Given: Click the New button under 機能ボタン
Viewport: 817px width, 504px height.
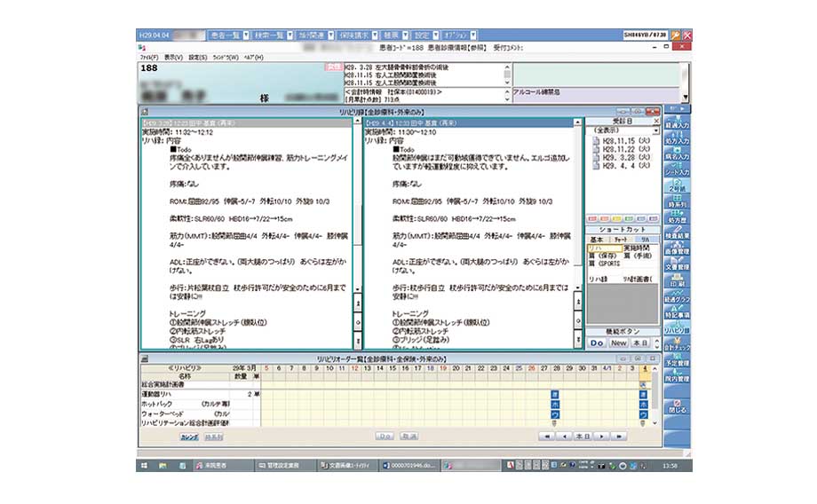Looking at the screenshot, I should [x=618, y=343].
